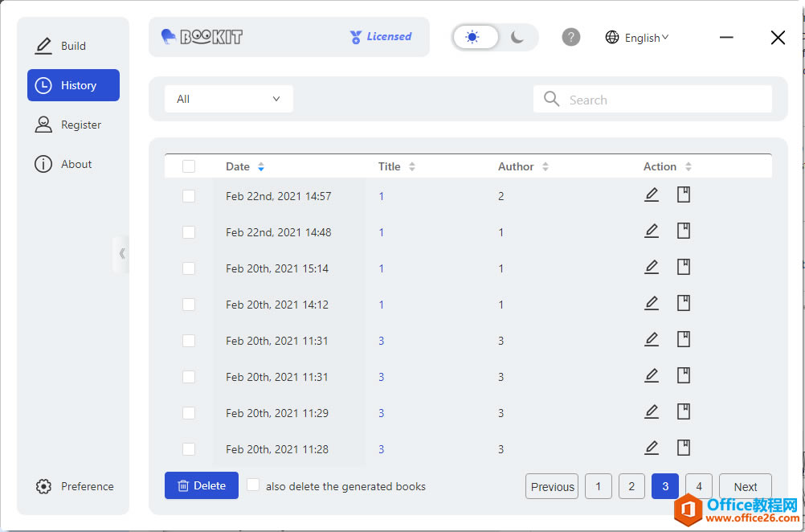The image size is (805, 532).
Task: Check the Feb 22nd 14:57 row checkbox
Action: [189, 196]
